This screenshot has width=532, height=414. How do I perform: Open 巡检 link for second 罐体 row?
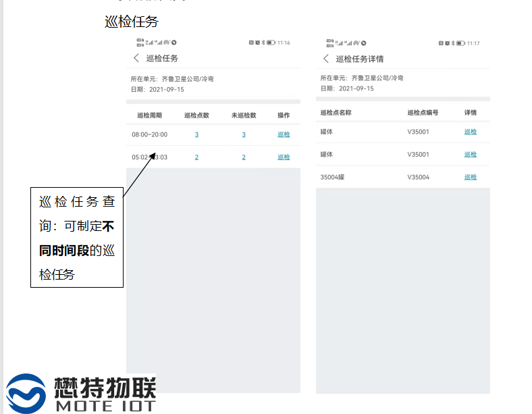pyautogui.click(x=471, y=154)
